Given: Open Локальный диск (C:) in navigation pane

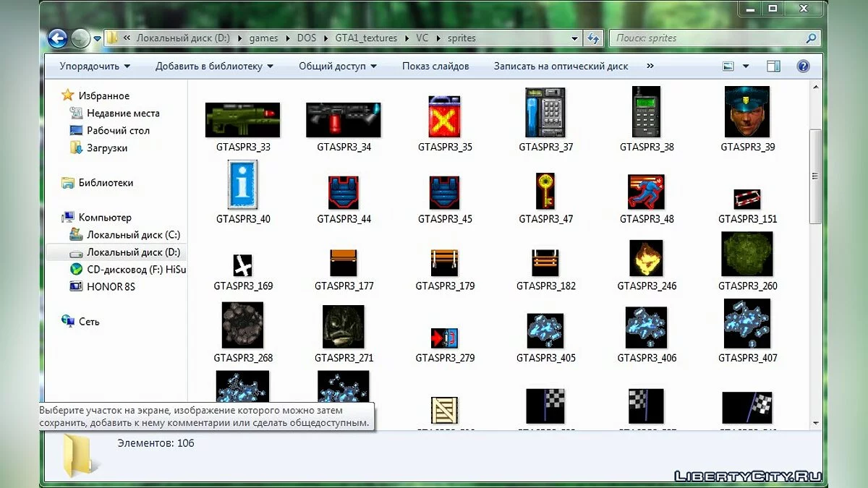Looking at the screenshot, I should pyautogui.click(x=133, y=235).
